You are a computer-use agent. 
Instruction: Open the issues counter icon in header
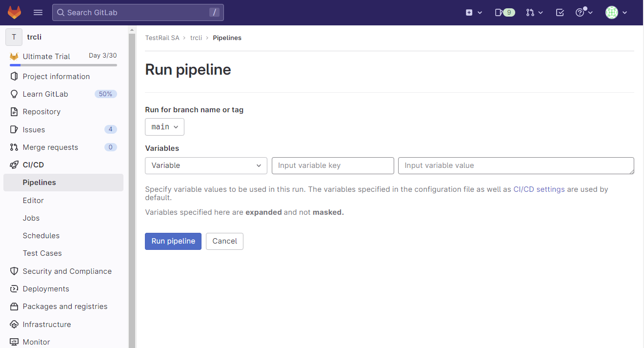[x=504, y=13]
